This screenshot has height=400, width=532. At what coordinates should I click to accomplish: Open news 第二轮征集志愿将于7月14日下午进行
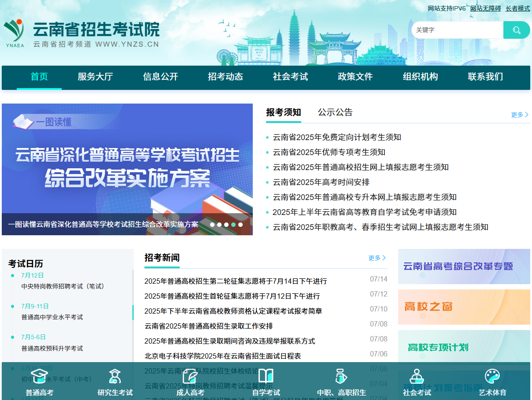[236, 281]
